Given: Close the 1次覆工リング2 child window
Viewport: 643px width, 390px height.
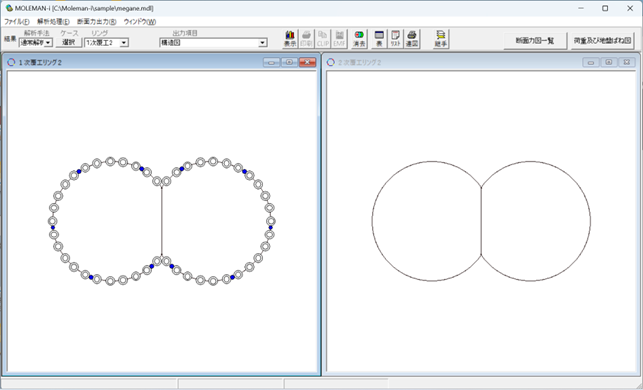Looking at the screenshot, I should pos(308,62).
